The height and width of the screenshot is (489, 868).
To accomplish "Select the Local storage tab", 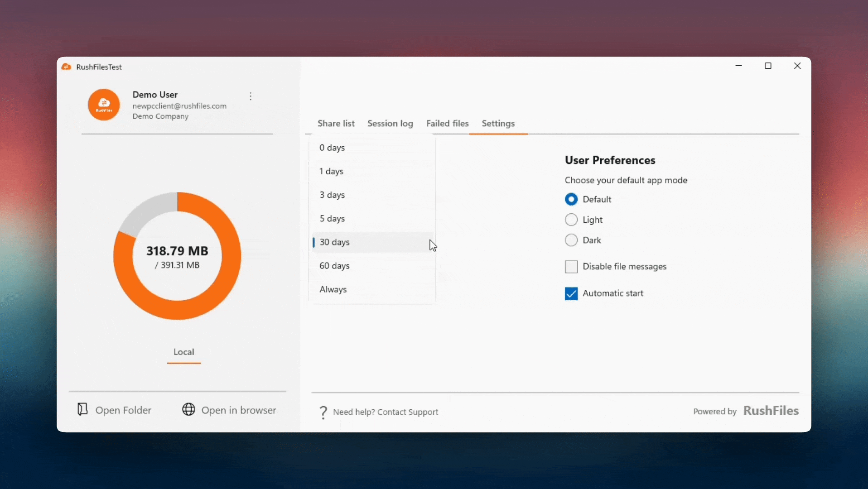I will [x=183, y=352].
